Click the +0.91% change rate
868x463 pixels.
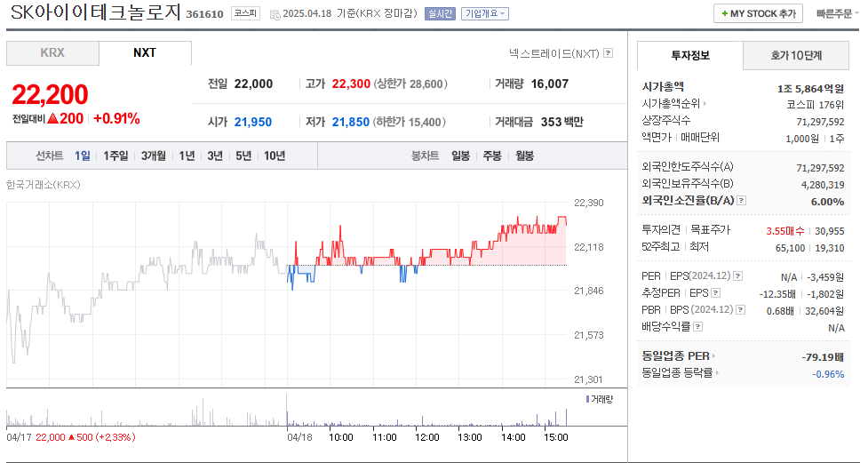[116, 118]
